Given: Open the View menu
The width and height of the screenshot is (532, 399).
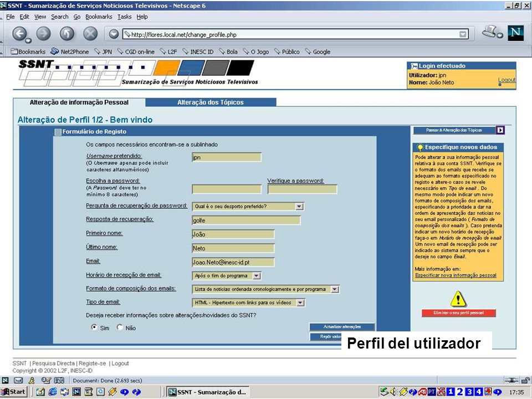Looking at the screenshot, I should tap(40, 17).
